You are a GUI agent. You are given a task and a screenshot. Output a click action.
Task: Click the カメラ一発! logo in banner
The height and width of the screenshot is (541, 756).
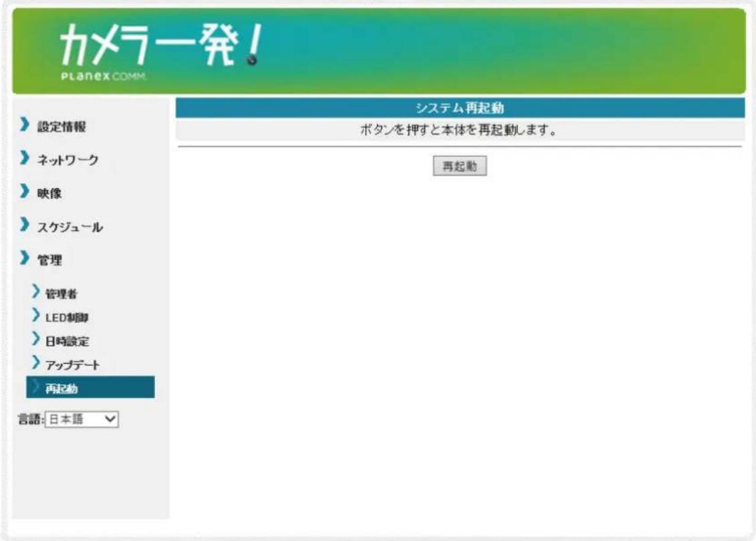(162, 44)
